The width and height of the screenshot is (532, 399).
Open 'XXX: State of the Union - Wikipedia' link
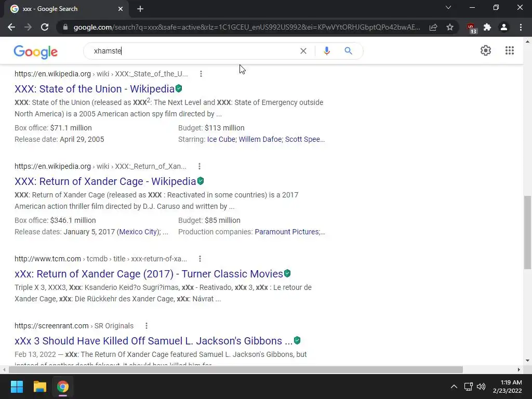[95, 89]
